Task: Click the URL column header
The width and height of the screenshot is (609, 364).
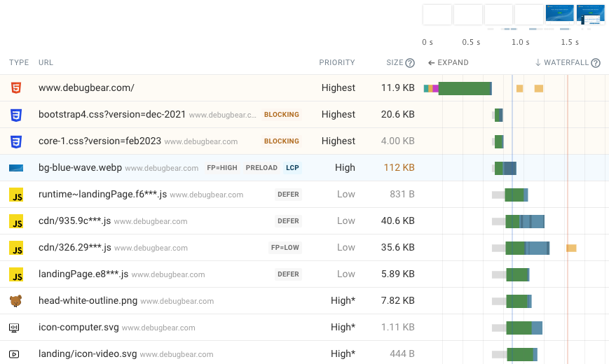Action: [x=46, y=62]
